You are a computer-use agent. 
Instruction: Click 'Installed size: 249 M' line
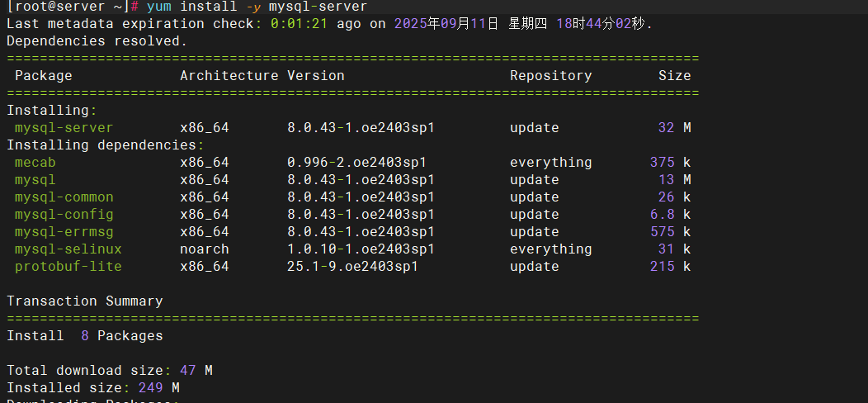pyautogui.click(x=93, y=388)
